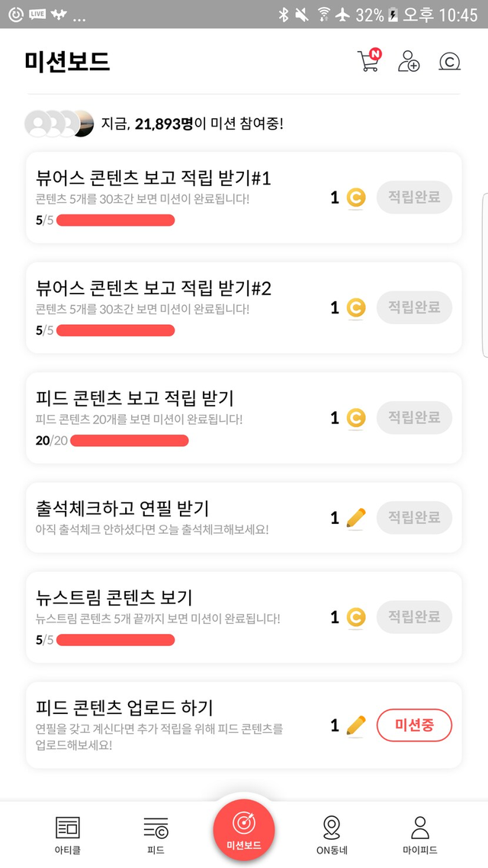
Task: Tap the add friend icon
Action: [x=409, y=62]
